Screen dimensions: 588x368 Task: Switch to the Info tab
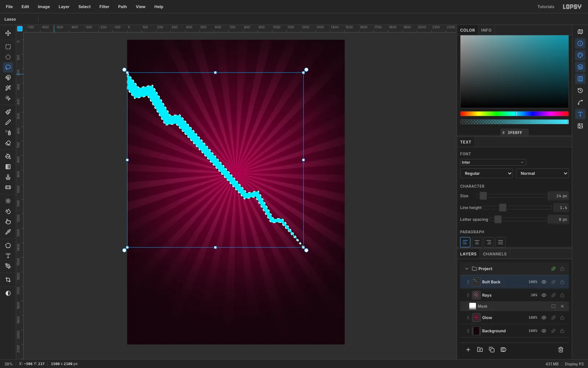[486, 30]
